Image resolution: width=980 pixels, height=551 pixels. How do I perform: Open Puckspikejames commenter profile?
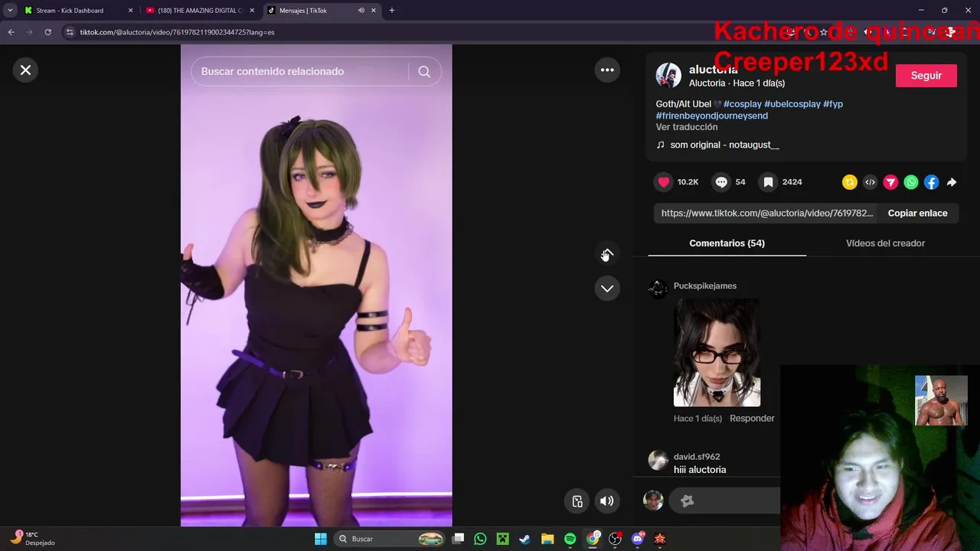[705, 286]
